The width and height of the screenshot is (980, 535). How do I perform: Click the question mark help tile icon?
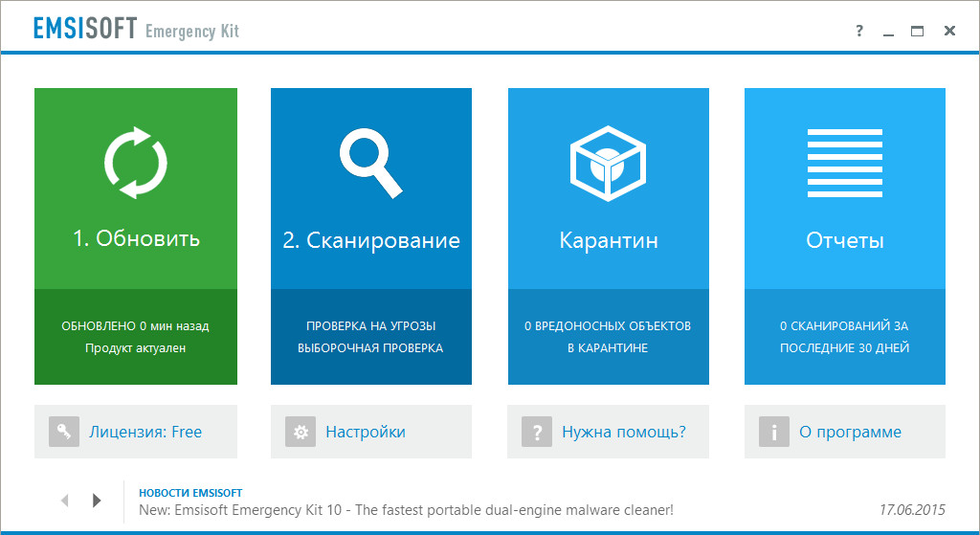click(x=537, y=432)
